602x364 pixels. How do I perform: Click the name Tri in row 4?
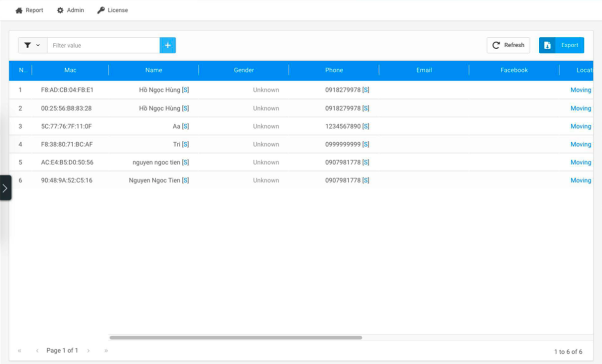177,144
